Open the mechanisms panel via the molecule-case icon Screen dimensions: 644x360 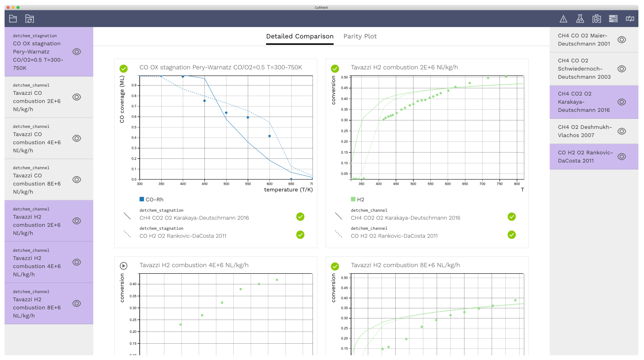coord(597,19)
